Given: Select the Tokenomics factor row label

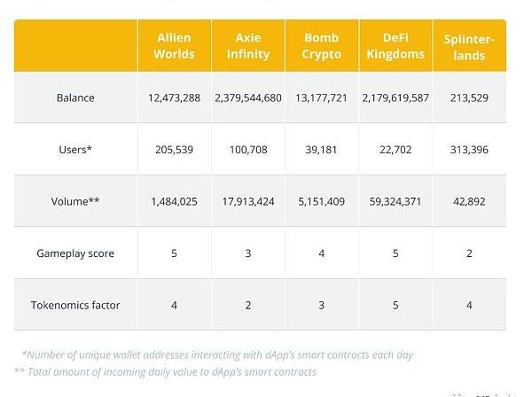Looking at the screenshot, I should coord(75,305).
